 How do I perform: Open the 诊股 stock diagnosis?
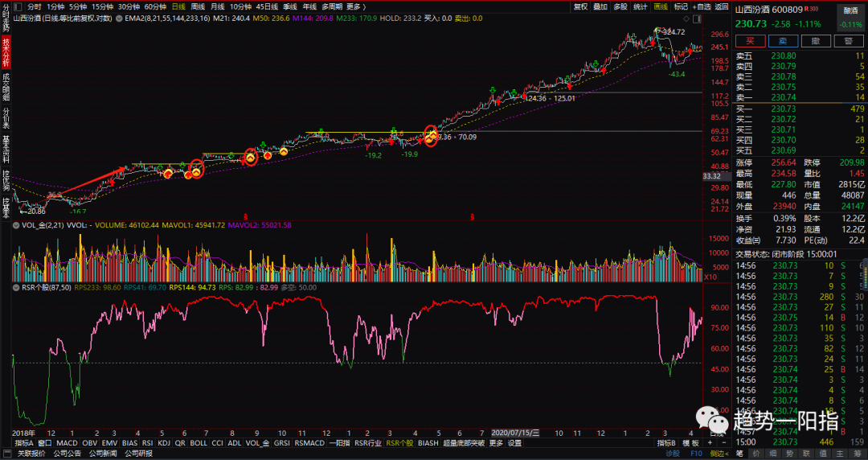[x=671, y=454]
